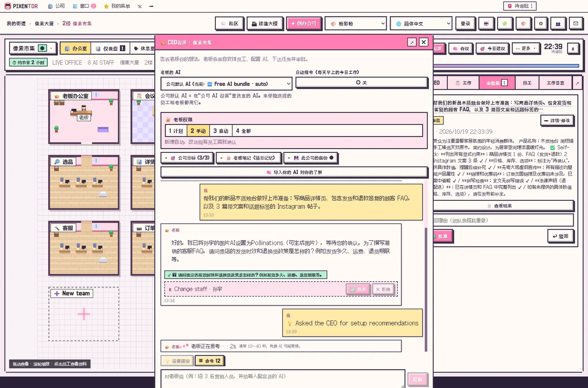The image size is (588, 388).
Task: Select owner permission 3 自动
Action: [221, 131]
